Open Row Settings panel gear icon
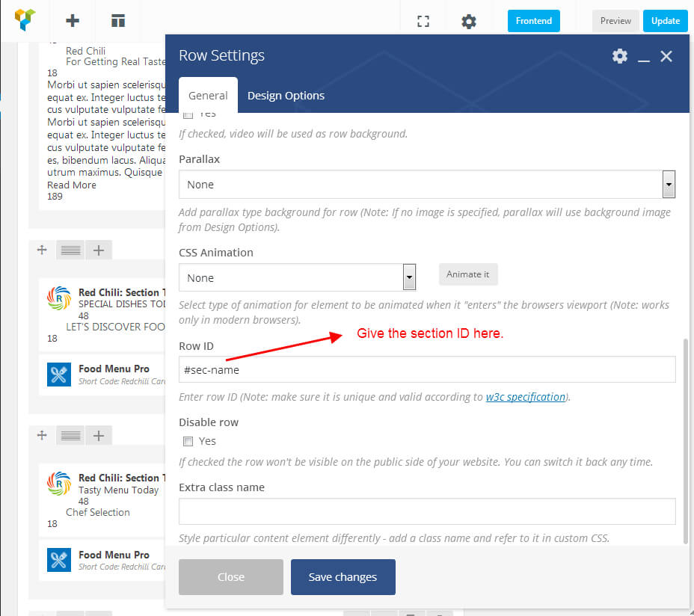Image resolution: width=694 pixels, height=616 pixels. click(620, 56)
